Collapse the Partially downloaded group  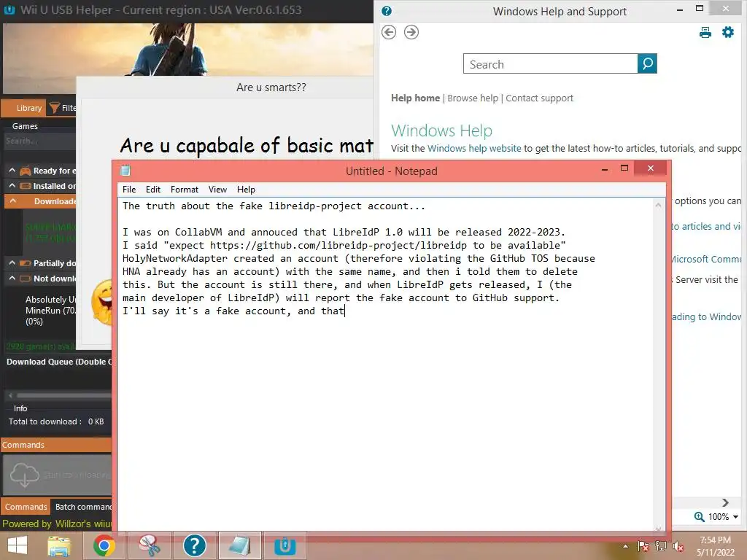pyautogui.click(x=12, y=262)
